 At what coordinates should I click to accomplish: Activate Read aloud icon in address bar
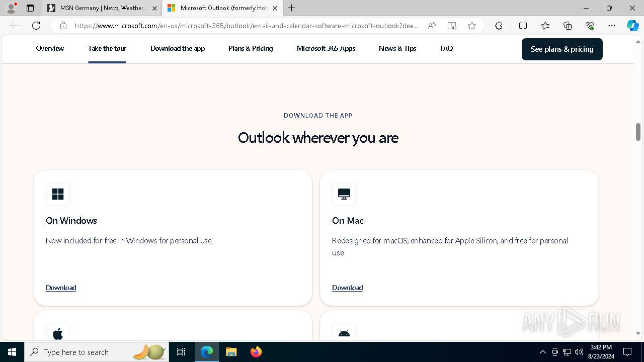click(432, 26)
